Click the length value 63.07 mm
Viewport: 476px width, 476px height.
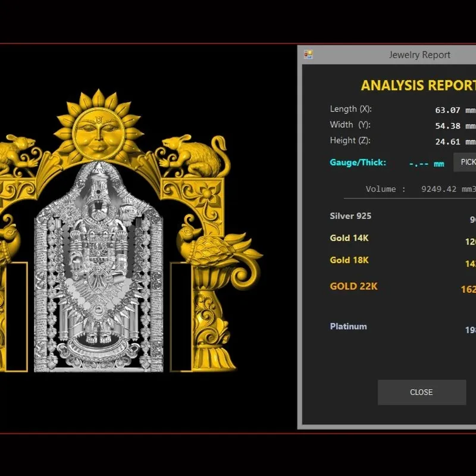(455, 110)
